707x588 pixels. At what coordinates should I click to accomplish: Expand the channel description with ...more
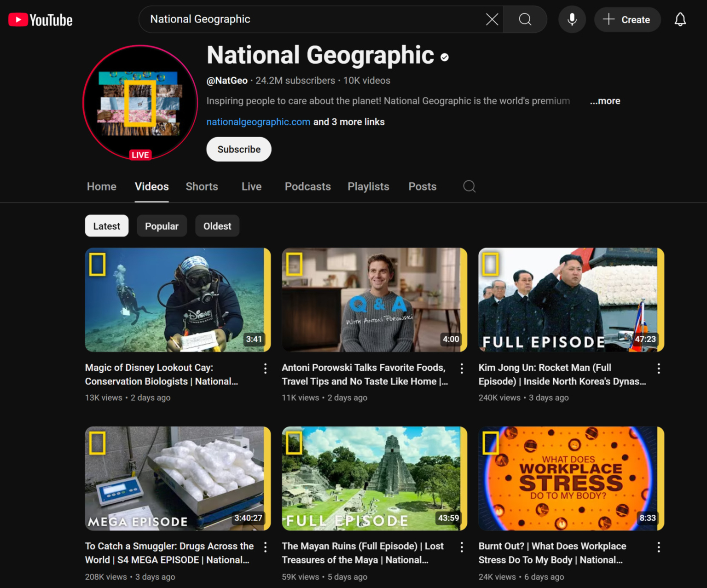tap(604, 100)
